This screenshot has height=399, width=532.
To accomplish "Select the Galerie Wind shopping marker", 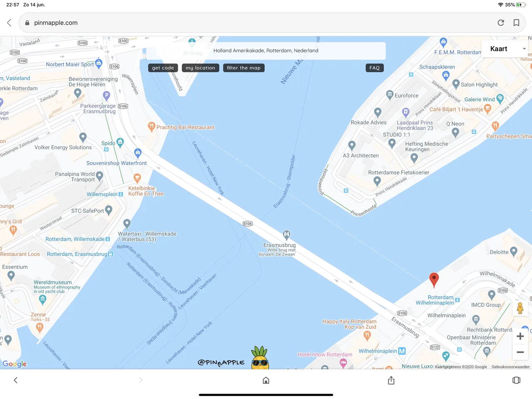I will point(500,99).
